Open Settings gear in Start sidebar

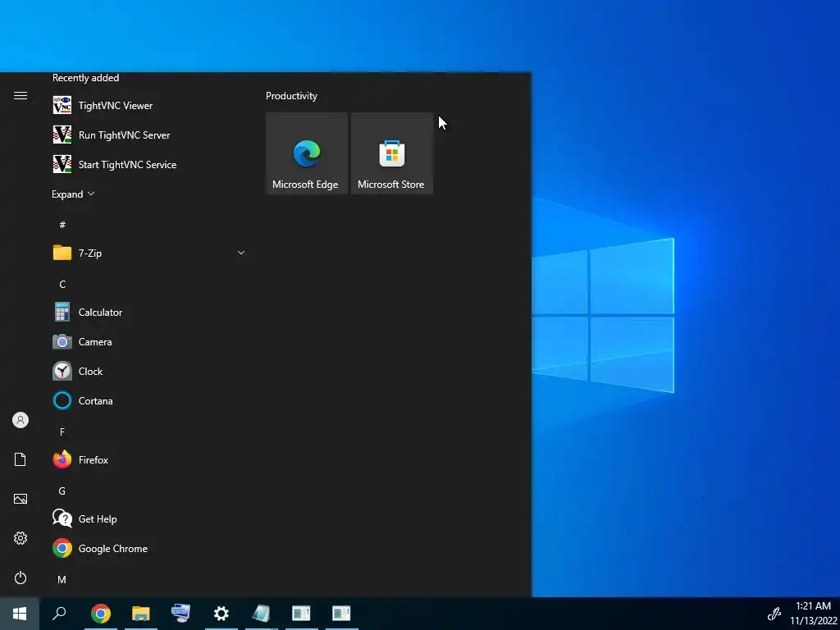(21, 538)
